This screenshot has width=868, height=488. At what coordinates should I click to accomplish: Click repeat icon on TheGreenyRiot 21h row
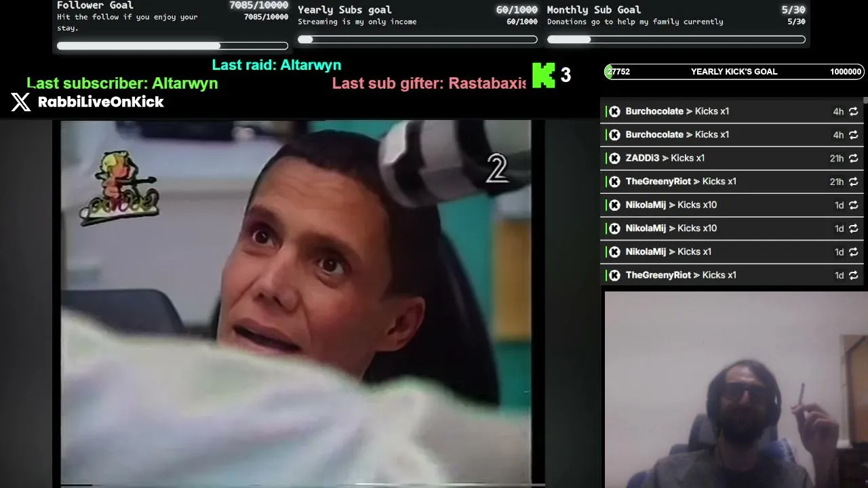click(853, 182)
